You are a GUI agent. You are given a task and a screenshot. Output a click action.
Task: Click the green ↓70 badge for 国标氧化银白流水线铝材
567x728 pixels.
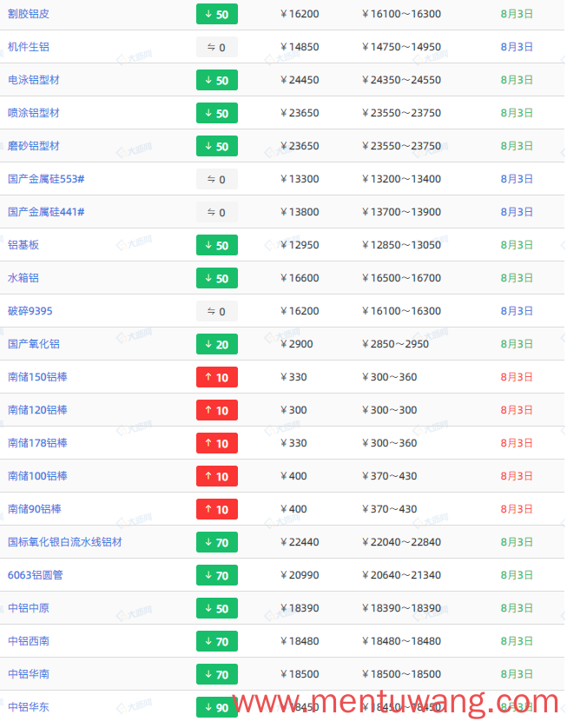coord(217,542)
